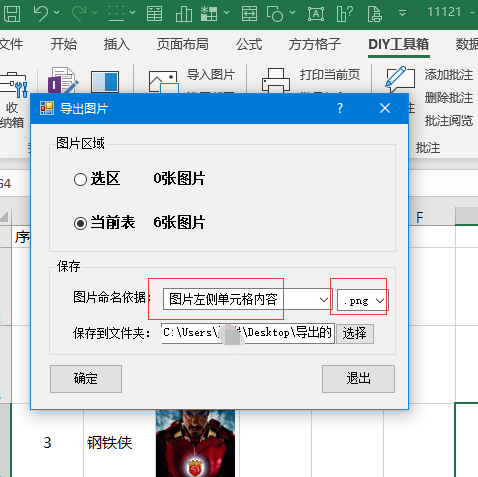Open the Customize Quick Access Toolbar arrow

click(402, 13)
